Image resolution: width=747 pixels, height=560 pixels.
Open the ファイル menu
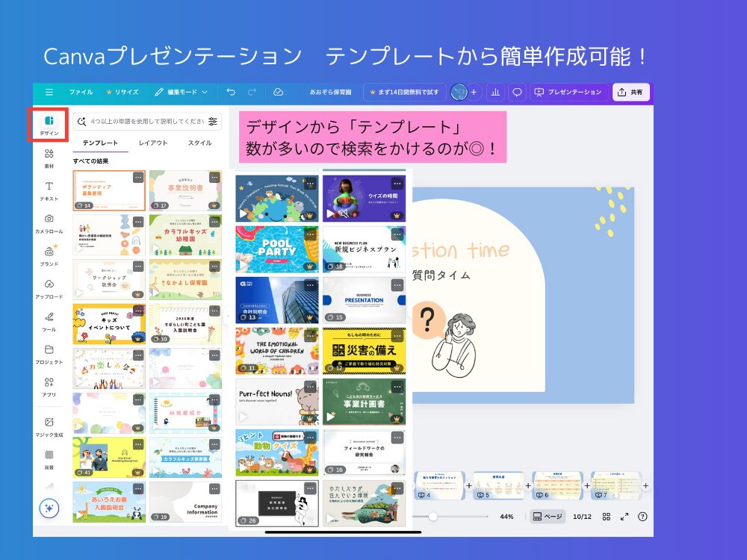pyautogui.click(x=80, y=92)
